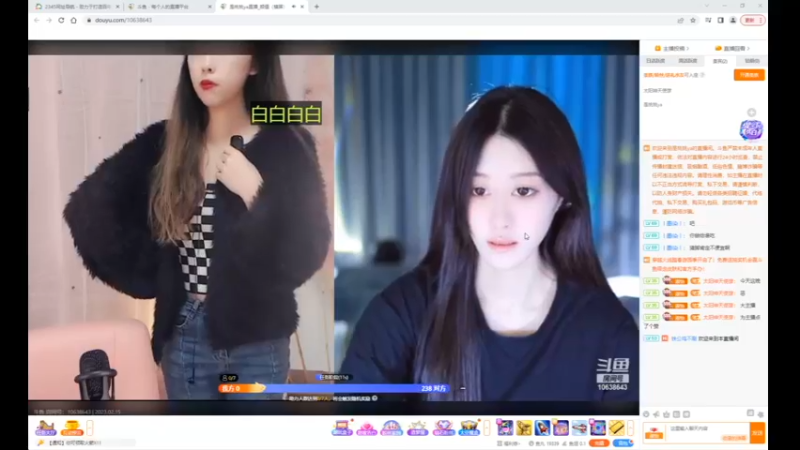
Task: Expand live daily report link in sidebar
Action: click(732, 48)
